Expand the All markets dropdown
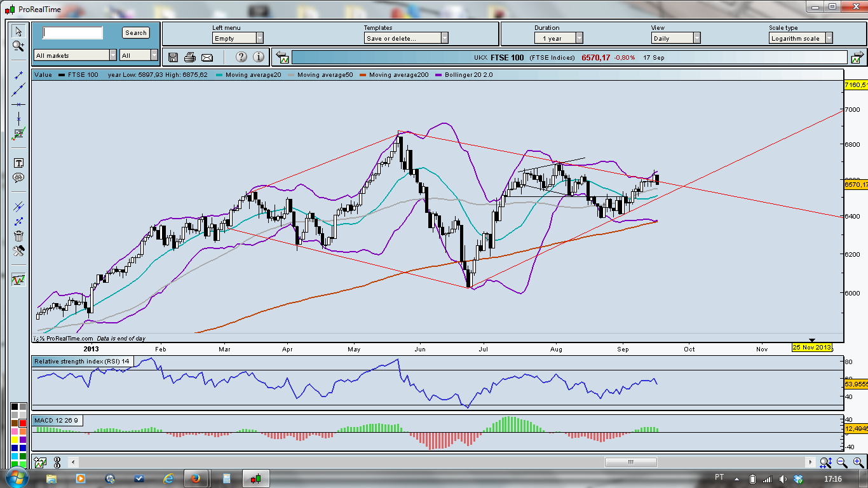This screenshot has width=868, height=488. (75, 55)
